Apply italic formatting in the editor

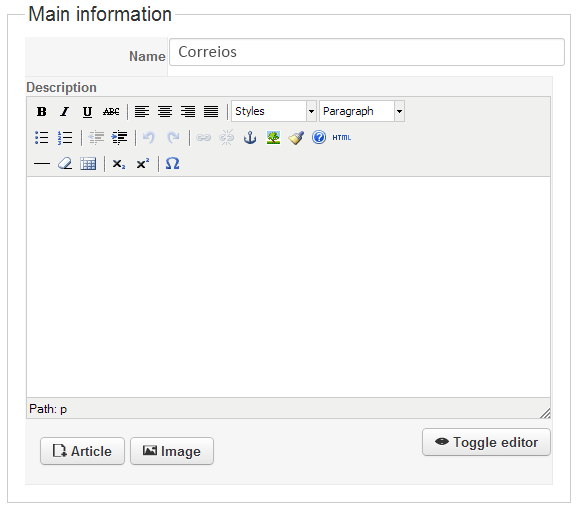click(65, 111)
